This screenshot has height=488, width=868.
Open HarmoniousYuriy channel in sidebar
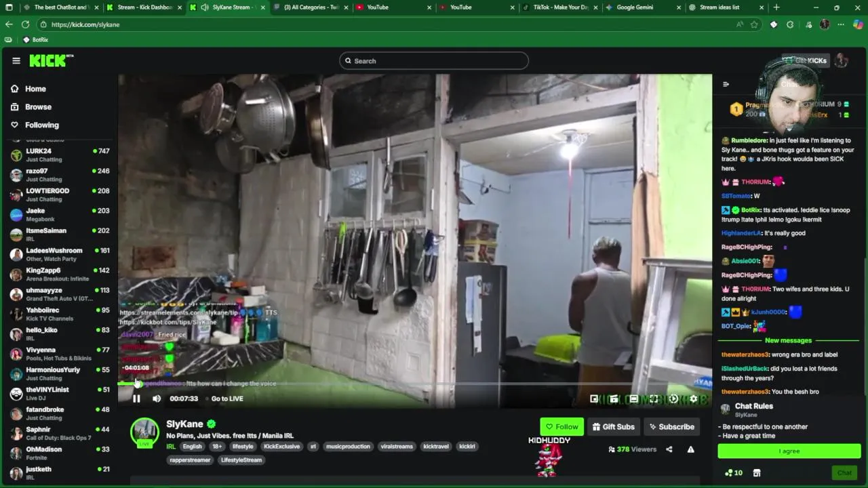59,374
